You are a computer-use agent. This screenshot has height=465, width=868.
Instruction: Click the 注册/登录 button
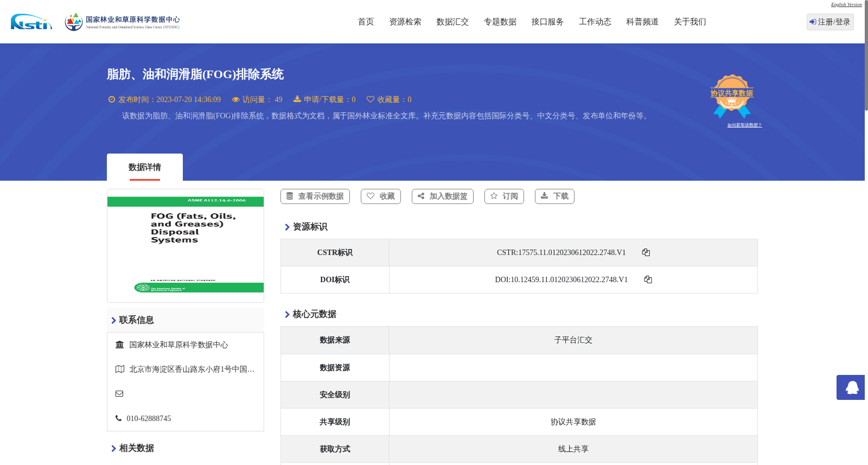830,22
